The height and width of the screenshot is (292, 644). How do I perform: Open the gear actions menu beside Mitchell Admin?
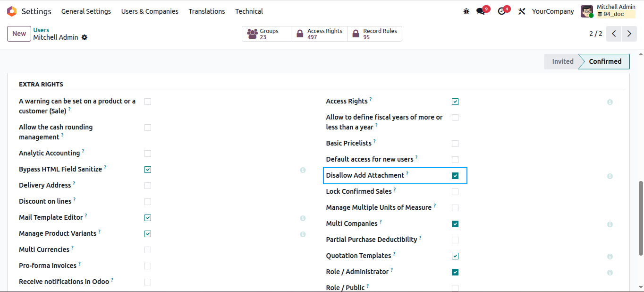(x=85, y=37)
